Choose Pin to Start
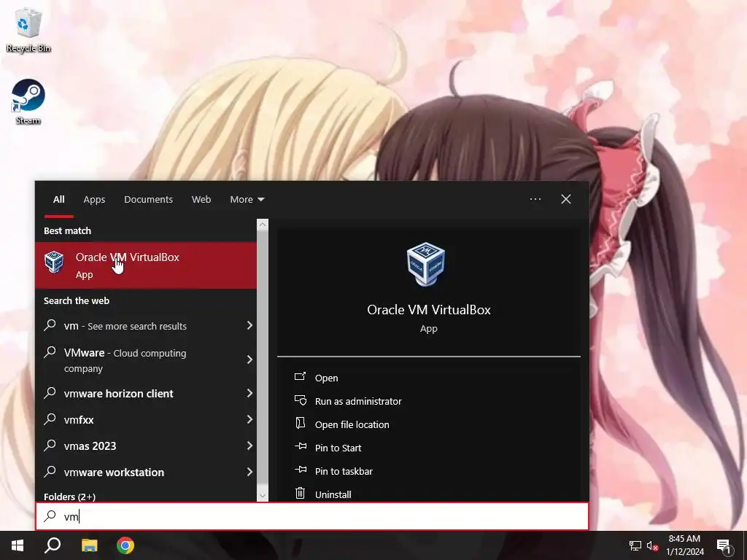 [x=338, y=448]
